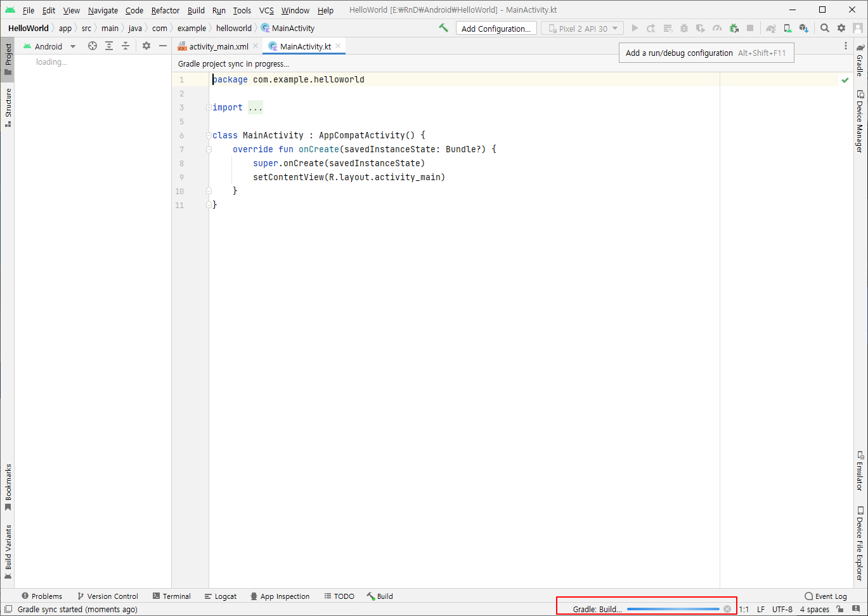
Task: Open the Problems tool window
Action: coord(42,596)
